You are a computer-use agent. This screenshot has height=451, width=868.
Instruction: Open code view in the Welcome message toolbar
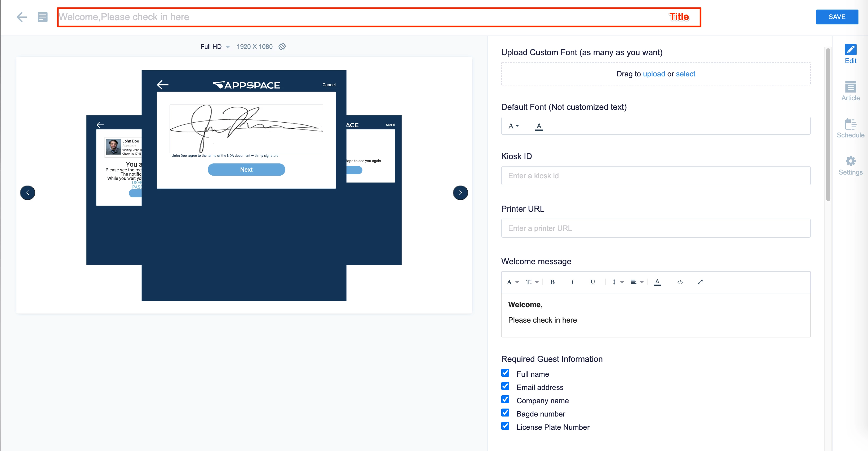click(x=680, y=282)
